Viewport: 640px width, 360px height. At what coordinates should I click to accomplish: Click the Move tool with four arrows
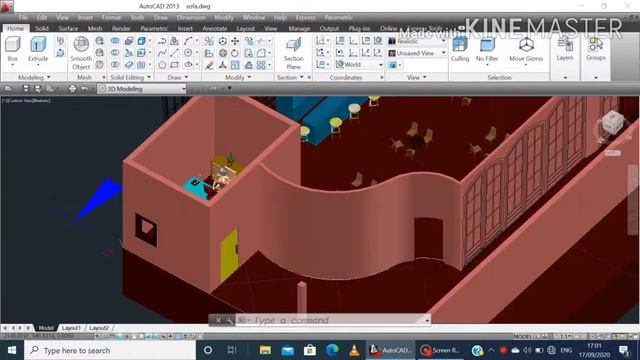235,40
